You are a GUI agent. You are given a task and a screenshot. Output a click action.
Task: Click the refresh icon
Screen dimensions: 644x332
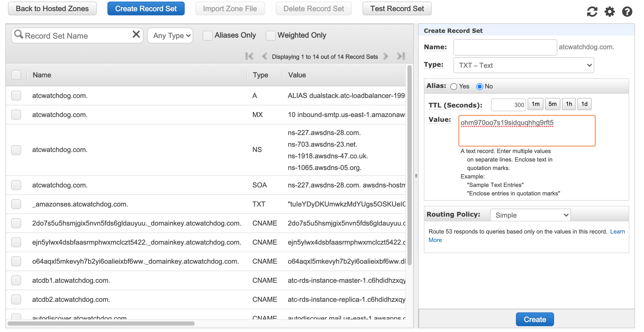592,12
